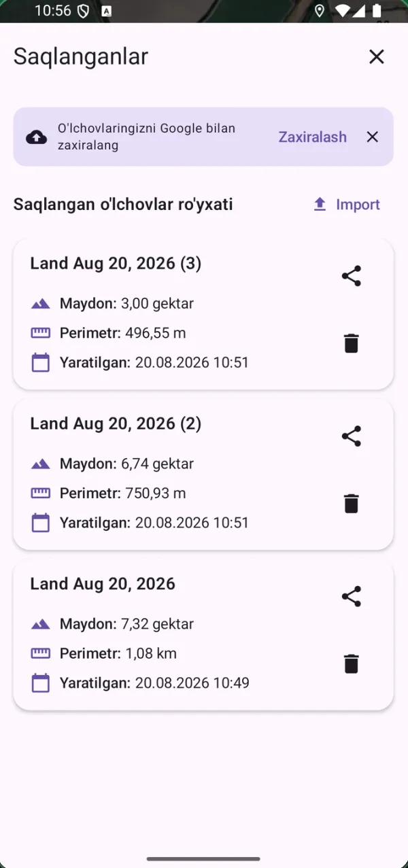Viewport: 408px width, 868px height.
Task: Tap the area icon beside Maydon 3,00 gektar
Action: (x=41, y=304)
